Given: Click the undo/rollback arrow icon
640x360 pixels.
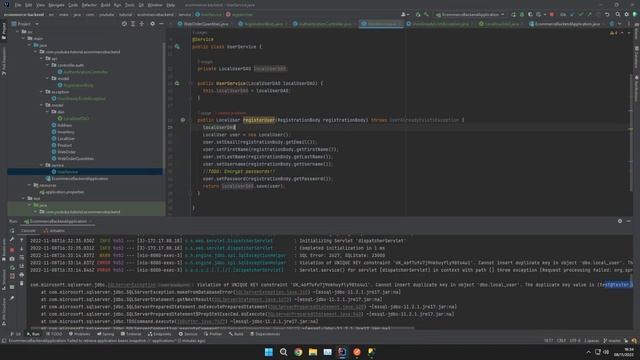Looking at the screenshot, I should coord(607,14).
